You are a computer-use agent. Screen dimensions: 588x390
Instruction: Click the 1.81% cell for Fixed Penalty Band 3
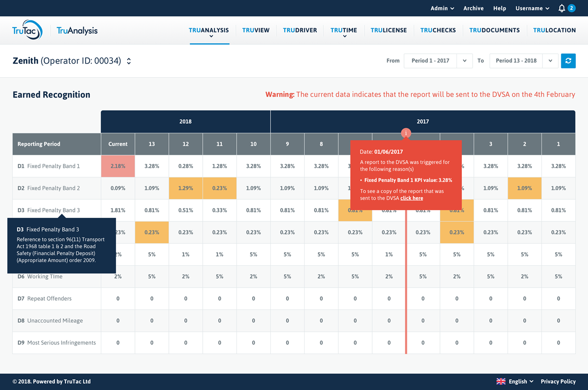coord(118,211)
